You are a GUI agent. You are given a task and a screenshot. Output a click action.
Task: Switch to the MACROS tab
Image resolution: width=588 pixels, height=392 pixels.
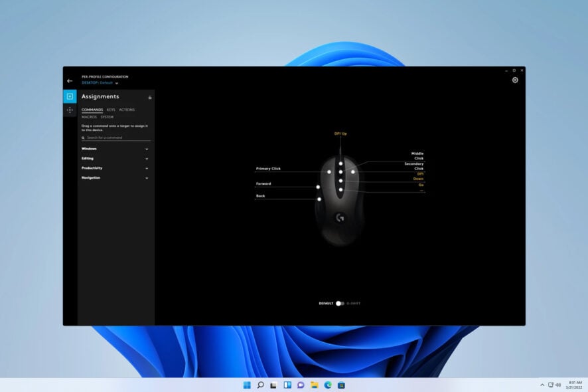(89, 117)
